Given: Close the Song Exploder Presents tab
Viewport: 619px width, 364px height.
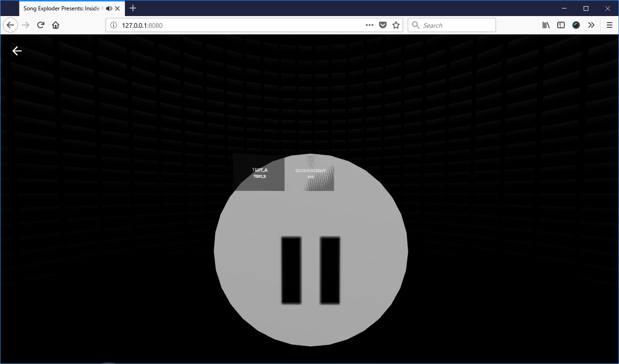Looking at the screenshot, I should [118, 8].
